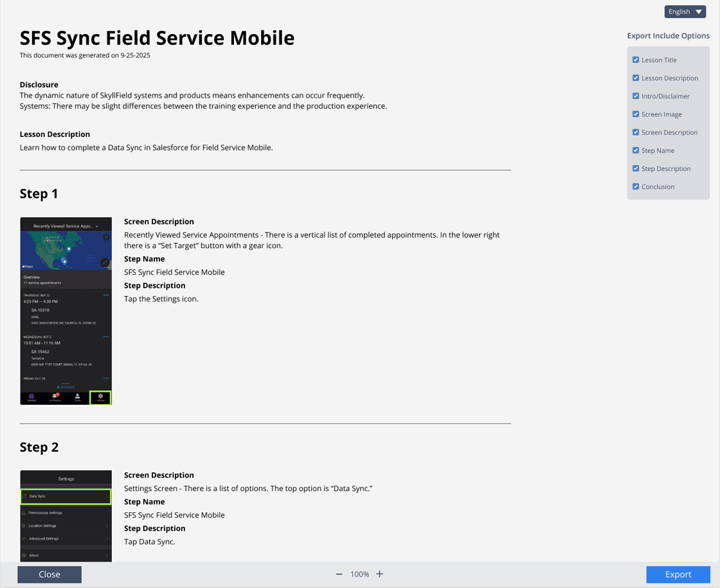Click the About row chevron in Settings screenshot
The image size is (720, 588).
[x=107, y=555]
